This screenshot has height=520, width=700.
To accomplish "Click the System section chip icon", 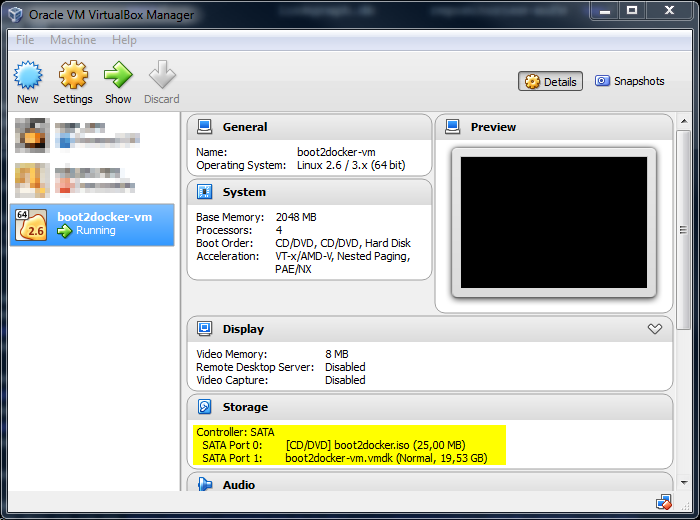I will tap(205, 192).
